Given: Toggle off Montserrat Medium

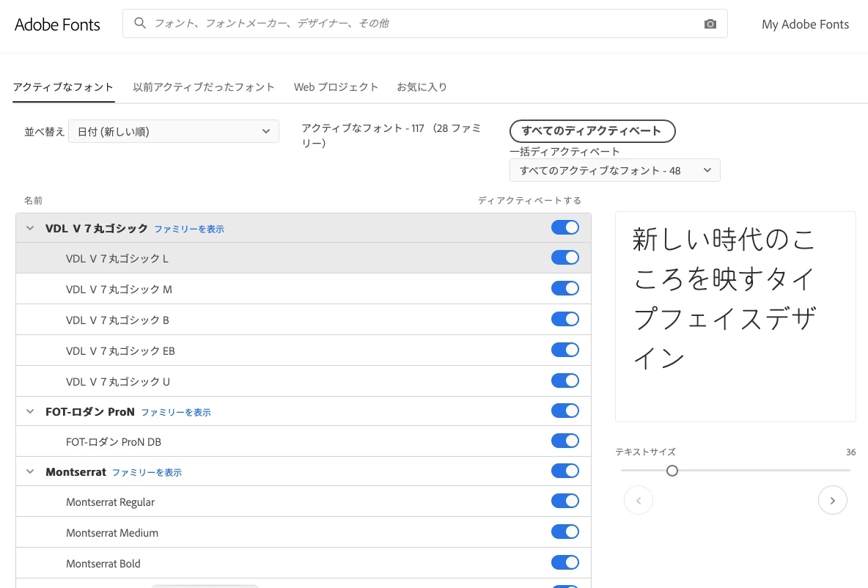Looking at the screenshot, I should pos(565,532).
